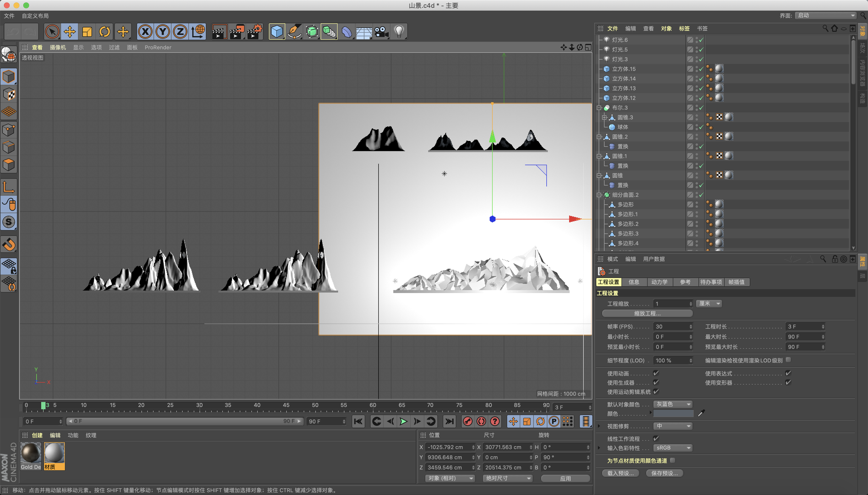Add a deformer bend object
Image resolution: width=868 pixels, height=495 pixels.
tap(347, 32)
